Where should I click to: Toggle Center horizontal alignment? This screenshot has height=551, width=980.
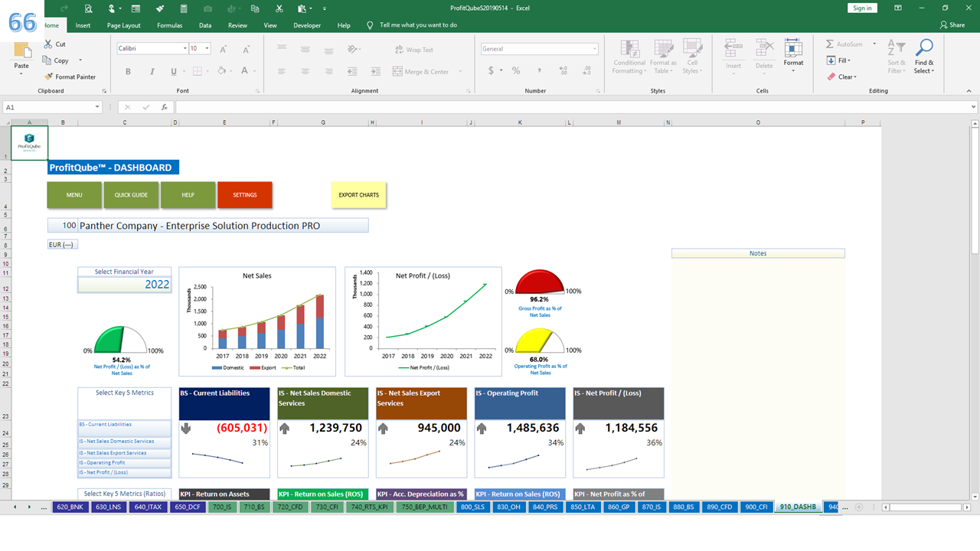click(x=305, y=71)
